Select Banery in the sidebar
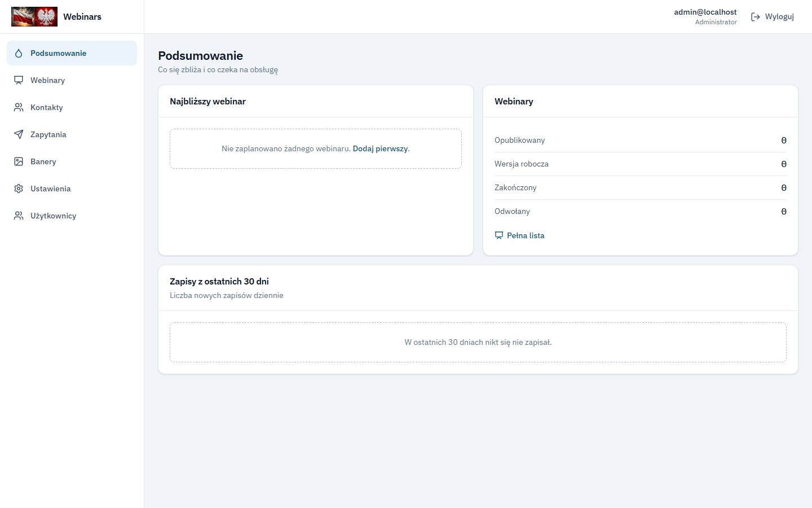812x508 pixels. 72,161
